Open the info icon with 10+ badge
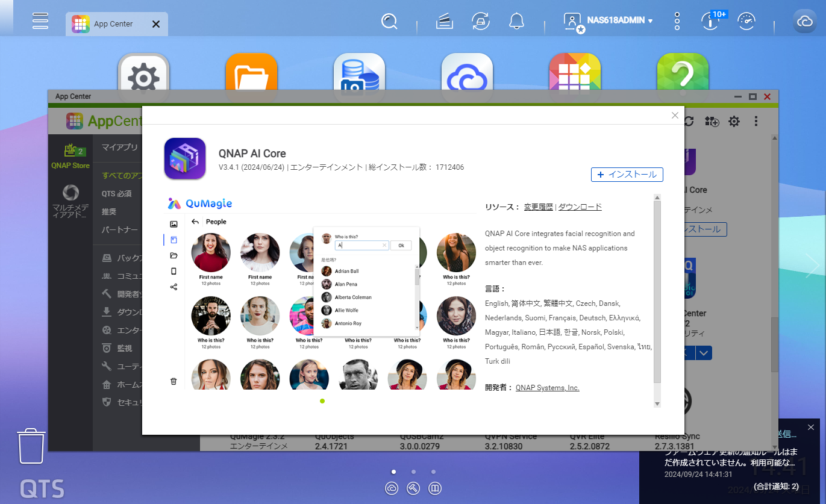Screen dimensions: 826x504 point(711,22)
